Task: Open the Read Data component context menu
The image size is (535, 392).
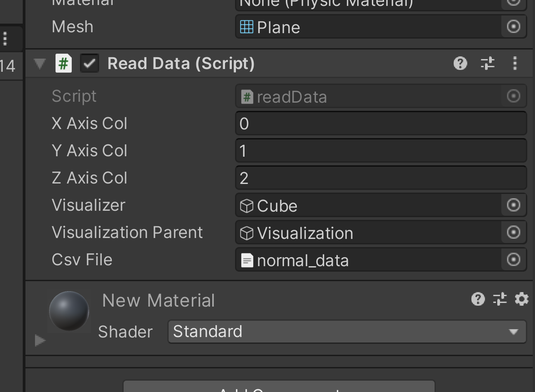Action: pyautogui.click(x=515, y=64)
